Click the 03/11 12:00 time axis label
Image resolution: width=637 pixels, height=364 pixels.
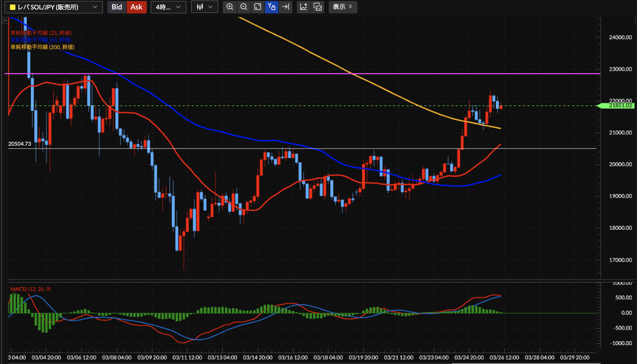click(x=187, y=358)
